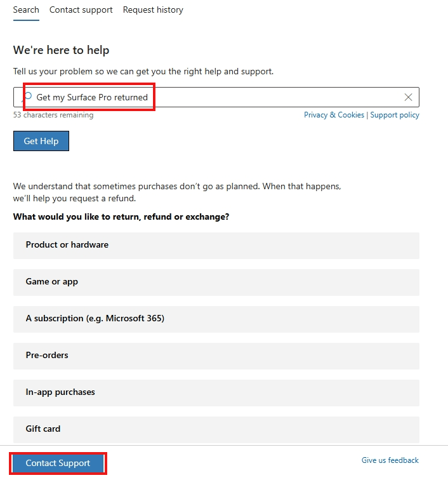The height and width of the screenshot is (480, 448).
Task: Click the 'Get my Surface Pro returned' text
Action: coord(92,97)
